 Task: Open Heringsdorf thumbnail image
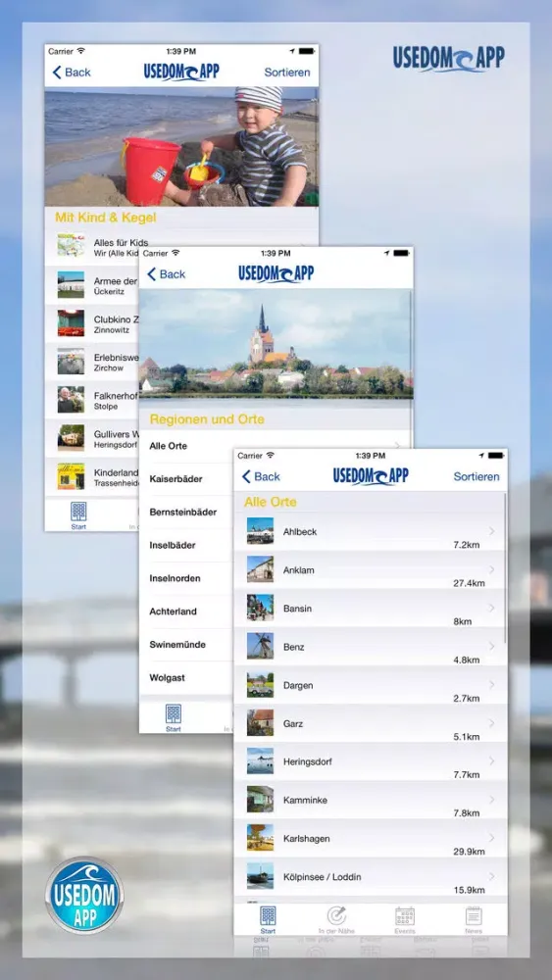point(260,761)
